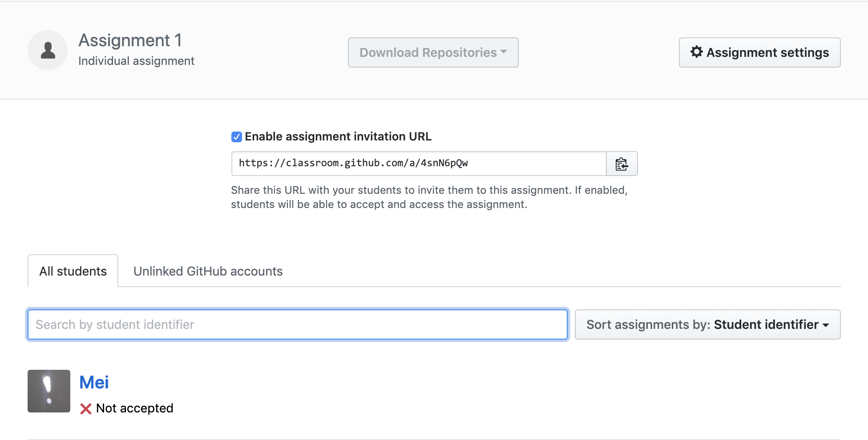Open the Unlinked GitHub accounts tab
Image resolution: width=868 pixels, height=440 pixels.
pos(208,271)
